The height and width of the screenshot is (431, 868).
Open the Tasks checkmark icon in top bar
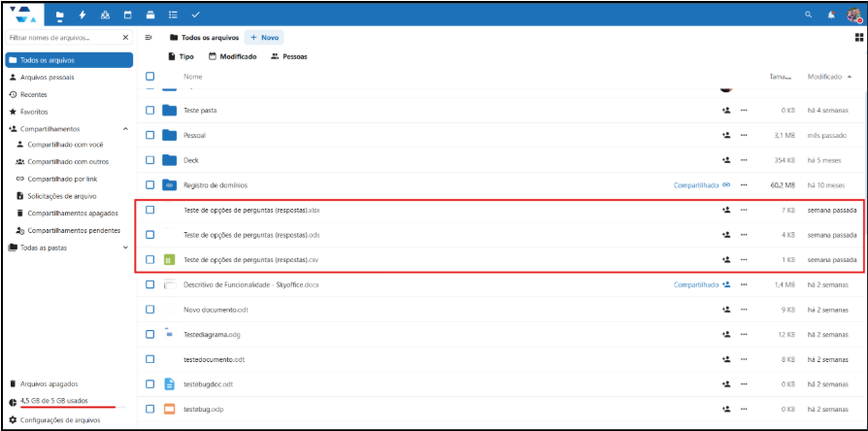[x=195, y=16]
